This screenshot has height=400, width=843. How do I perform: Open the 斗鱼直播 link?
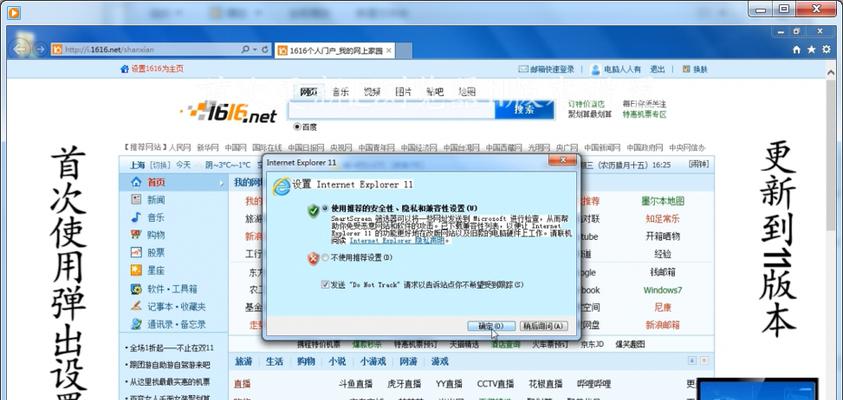coord(355,384)
